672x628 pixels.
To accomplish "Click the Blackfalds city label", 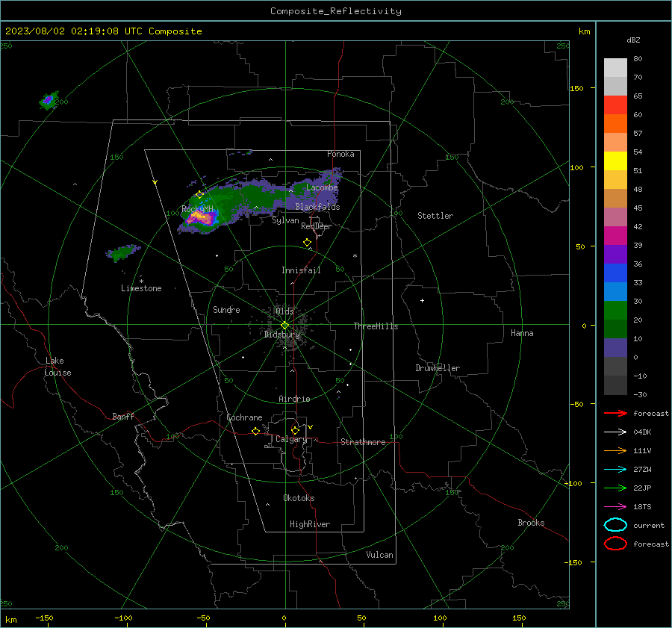I will (317, 207).
